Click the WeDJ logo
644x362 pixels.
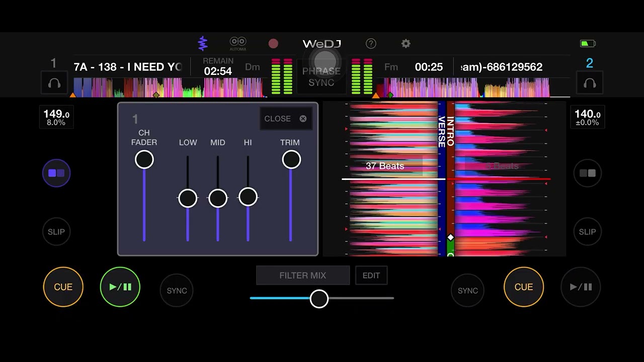(322, 44)
